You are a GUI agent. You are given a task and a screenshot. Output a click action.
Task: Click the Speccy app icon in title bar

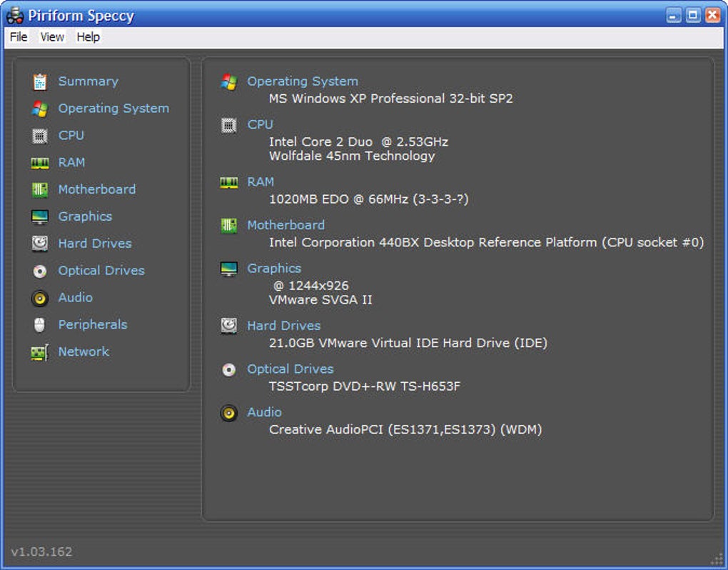point(15,16)
